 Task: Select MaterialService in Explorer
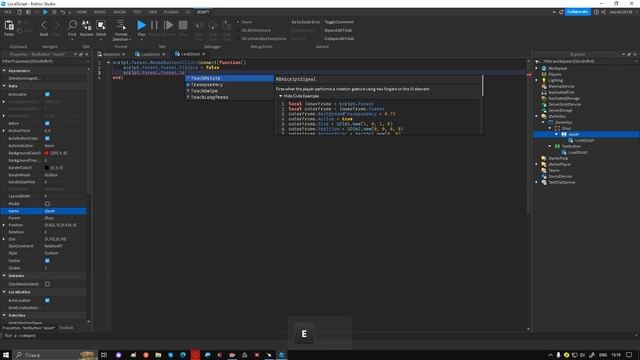pos(561,87)
